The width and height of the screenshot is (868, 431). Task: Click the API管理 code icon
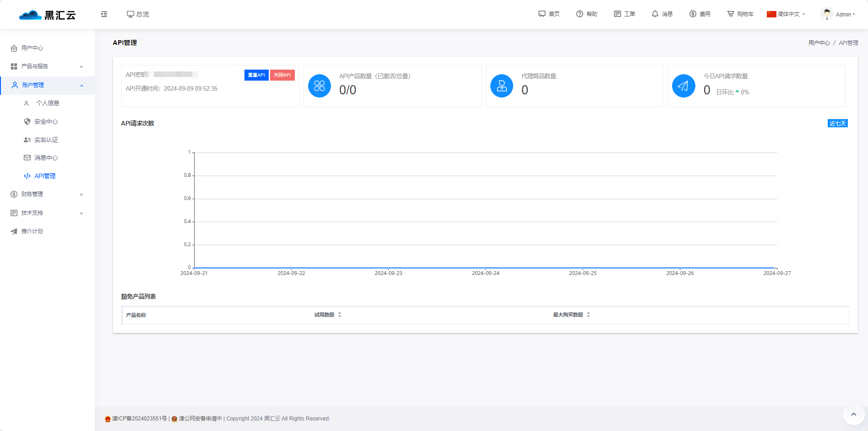[27, 176]
